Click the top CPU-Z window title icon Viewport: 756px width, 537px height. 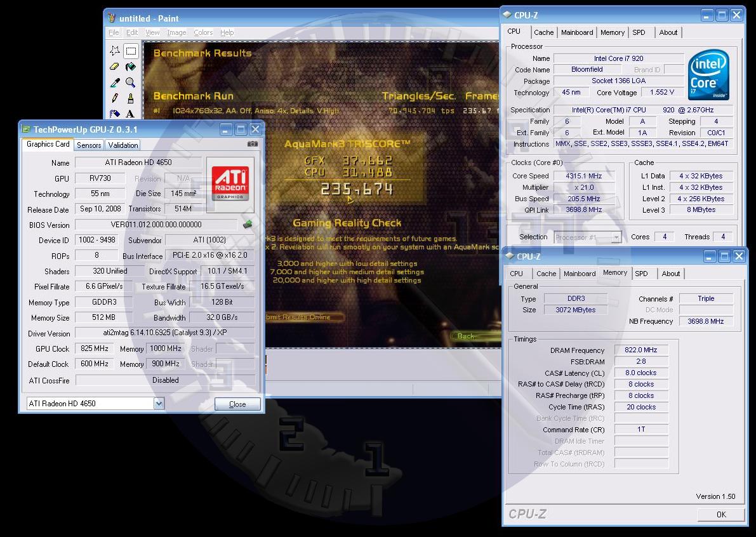point(507,15)
